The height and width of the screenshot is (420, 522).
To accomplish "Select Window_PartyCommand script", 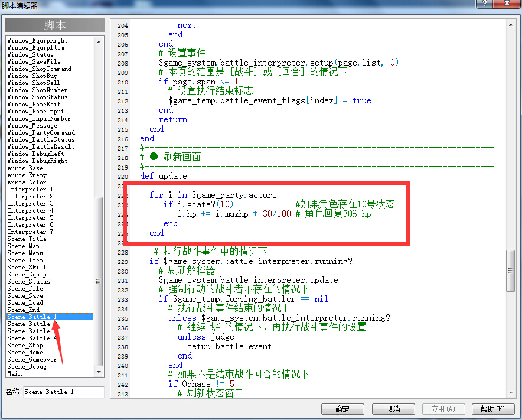I will [x=41, y=132].
